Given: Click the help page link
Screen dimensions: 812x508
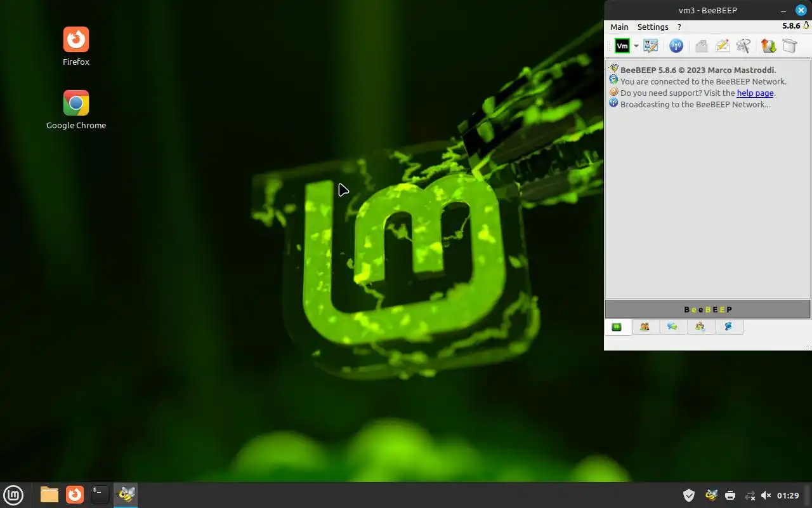Looking at the screenshot, I should tap(755, 93).
